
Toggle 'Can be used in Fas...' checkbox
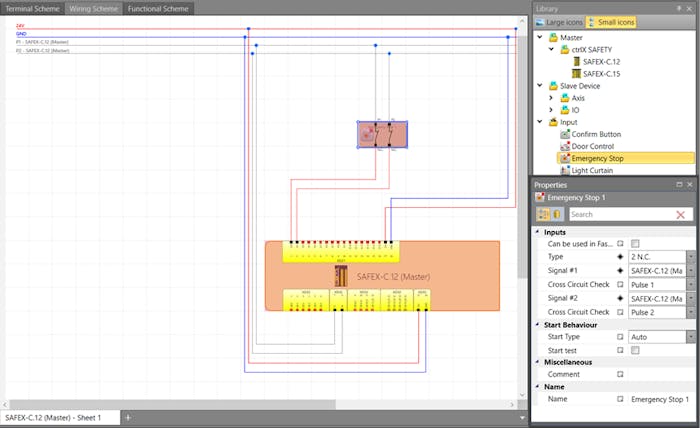pos(635,244)
